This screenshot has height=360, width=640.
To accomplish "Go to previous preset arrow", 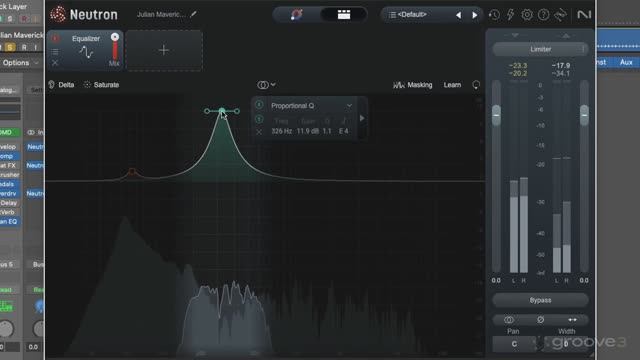I will point(458,15).
